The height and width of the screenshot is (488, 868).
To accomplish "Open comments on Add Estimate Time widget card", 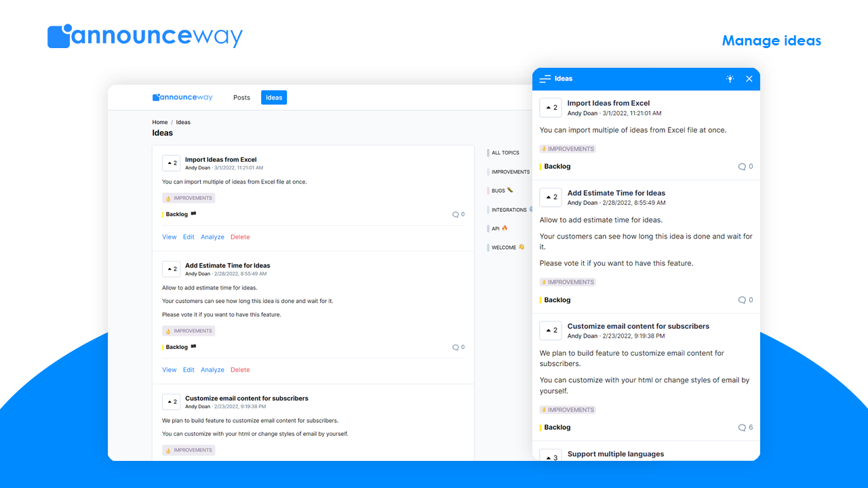I will coord(745,300).
